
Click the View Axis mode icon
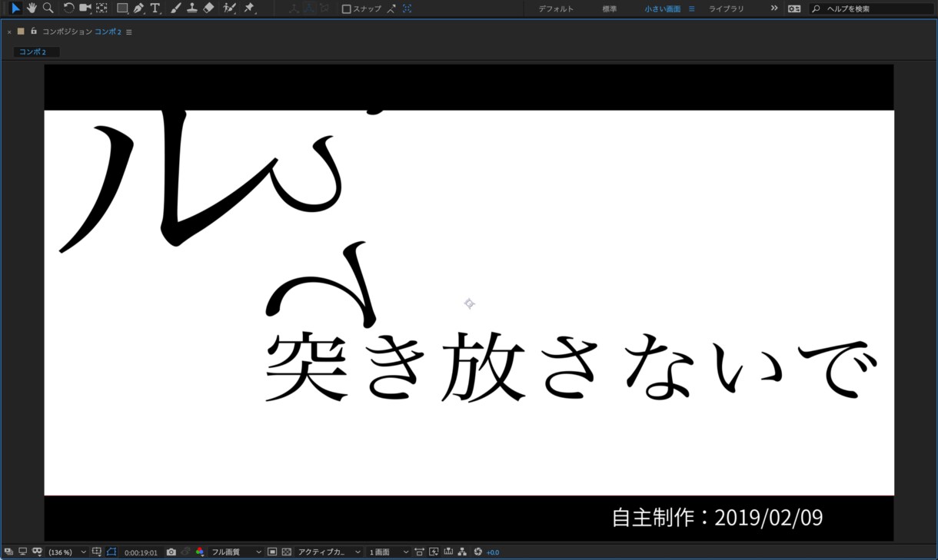click(324, 8)
